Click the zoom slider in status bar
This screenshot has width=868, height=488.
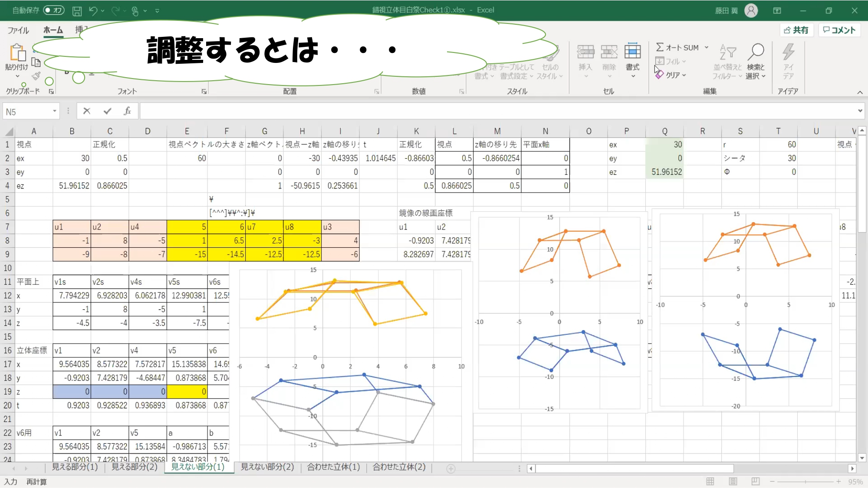tap(806, 481)
